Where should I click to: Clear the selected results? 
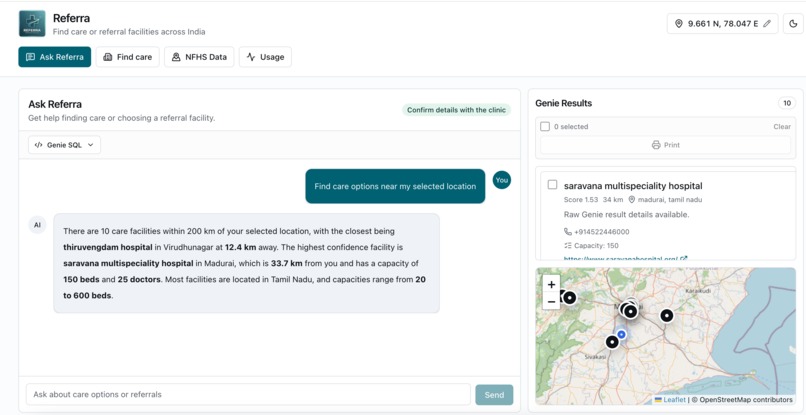782,127
